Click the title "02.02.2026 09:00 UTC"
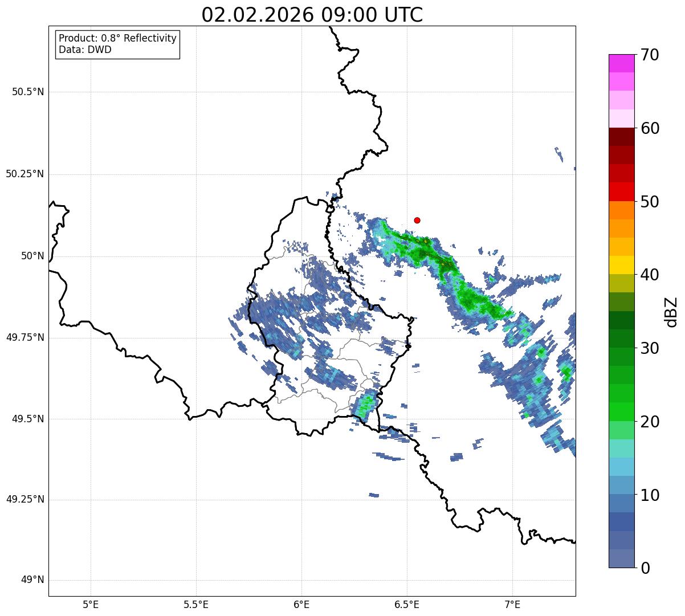The image size is (685, 616). pyautogui.click(x=312, y=15)
